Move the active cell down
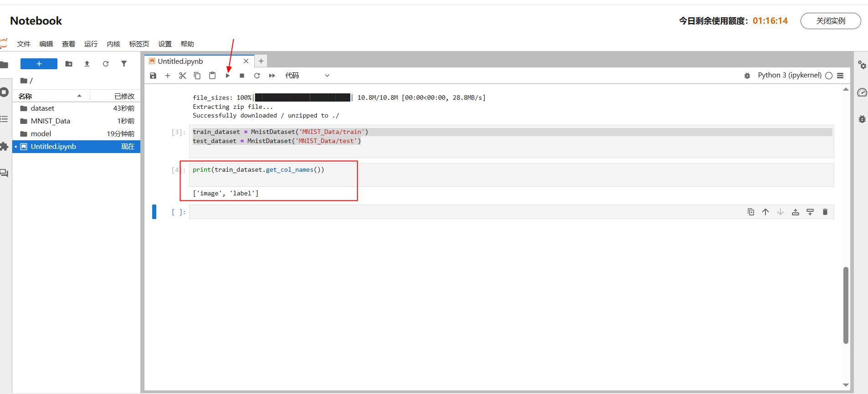 pos(781,212)
